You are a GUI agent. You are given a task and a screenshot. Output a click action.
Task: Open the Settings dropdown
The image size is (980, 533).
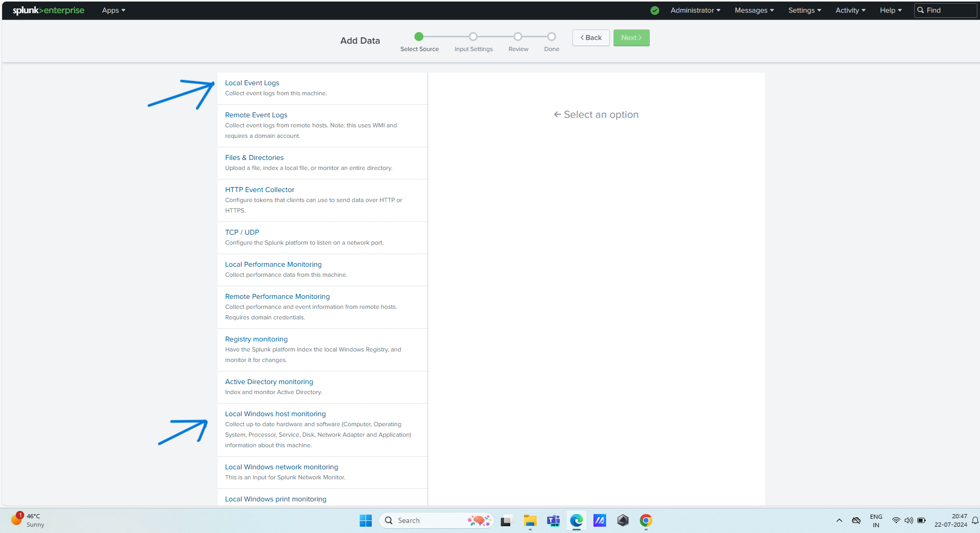tap(804, 10)
